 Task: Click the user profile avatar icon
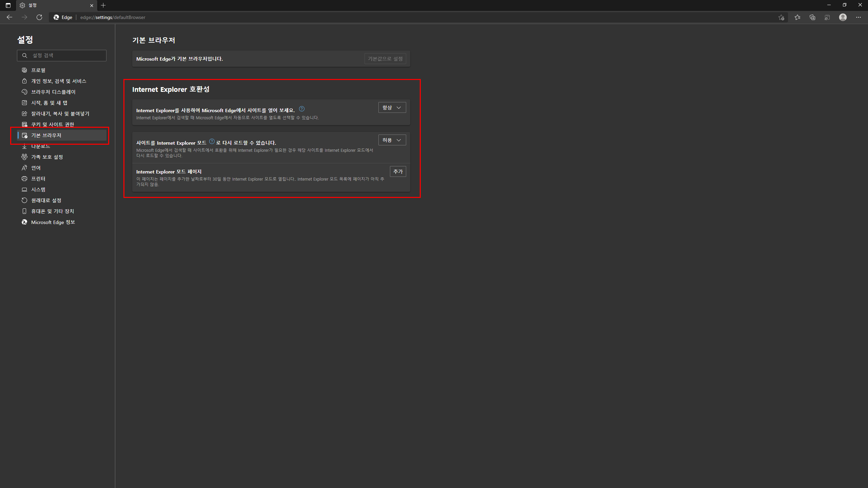click(843, 17)
